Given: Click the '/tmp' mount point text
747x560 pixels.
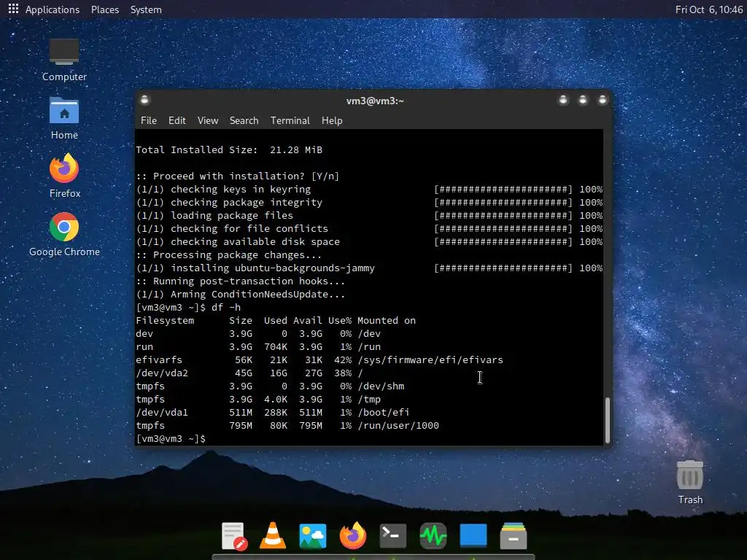Looking at the screenshot, I should coord(369,400).
